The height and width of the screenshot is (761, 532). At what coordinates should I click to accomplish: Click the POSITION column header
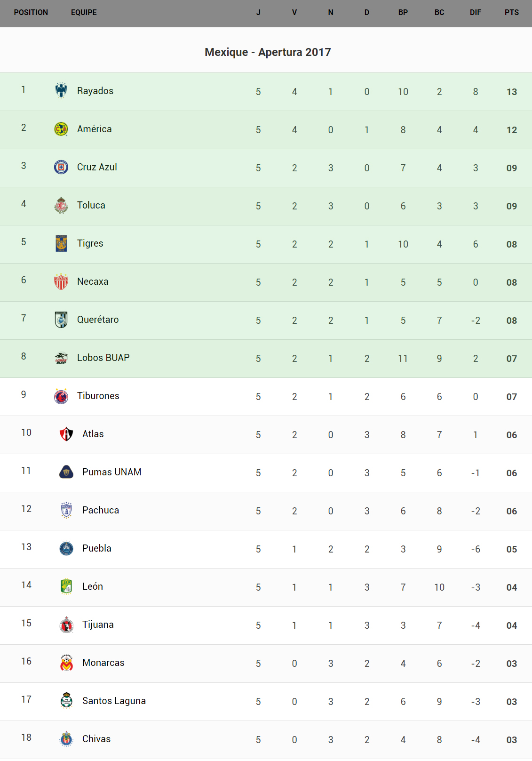pyautogui.click(x=31, y=13)
